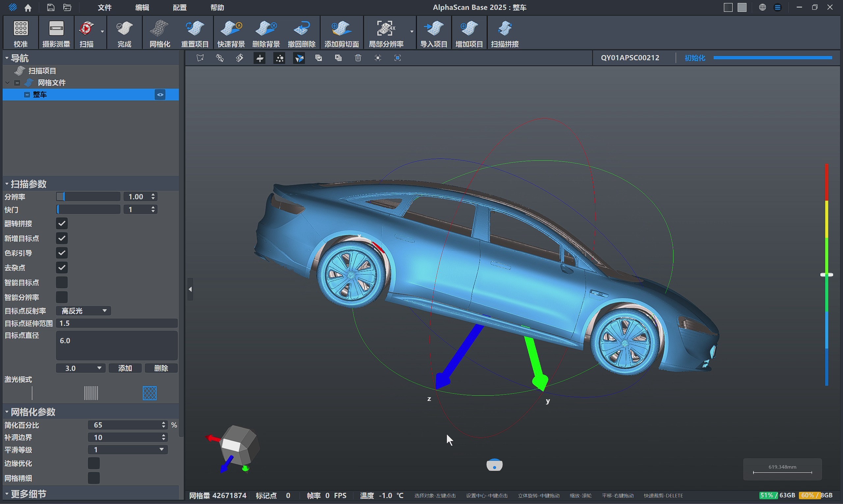Click the 删除 button beside 添加
The height and width of the screenshot is (504, 843).
pyautogui.click(x=161, y=368)
